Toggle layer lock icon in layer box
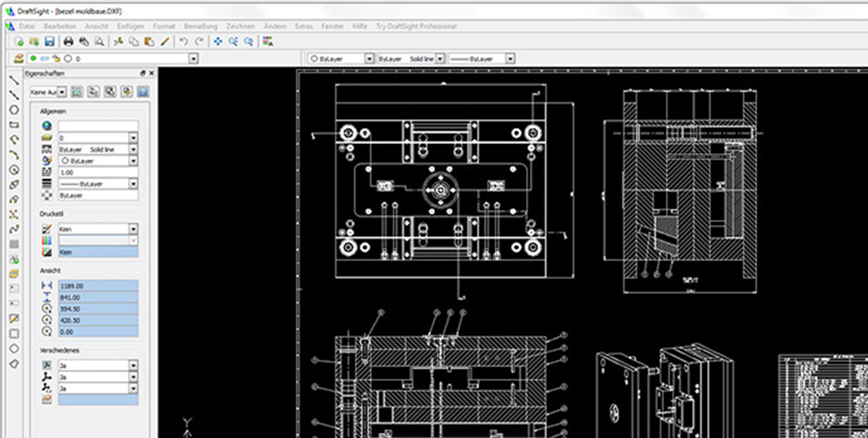The image size is (868, 438). pyautogui.click(x=56, y=59)
